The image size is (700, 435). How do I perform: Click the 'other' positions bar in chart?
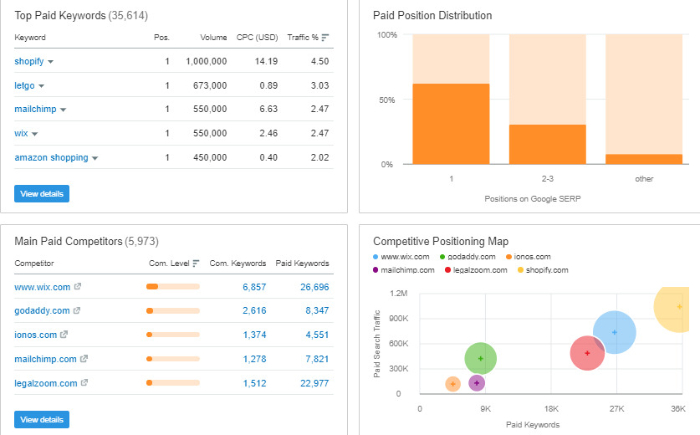click(x=644, y=159)
